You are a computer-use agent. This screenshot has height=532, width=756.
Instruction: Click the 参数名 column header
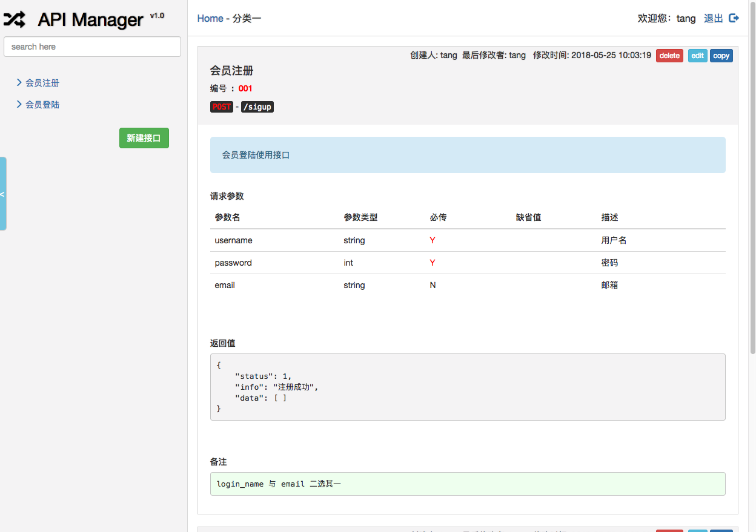(x=228, y=217)
